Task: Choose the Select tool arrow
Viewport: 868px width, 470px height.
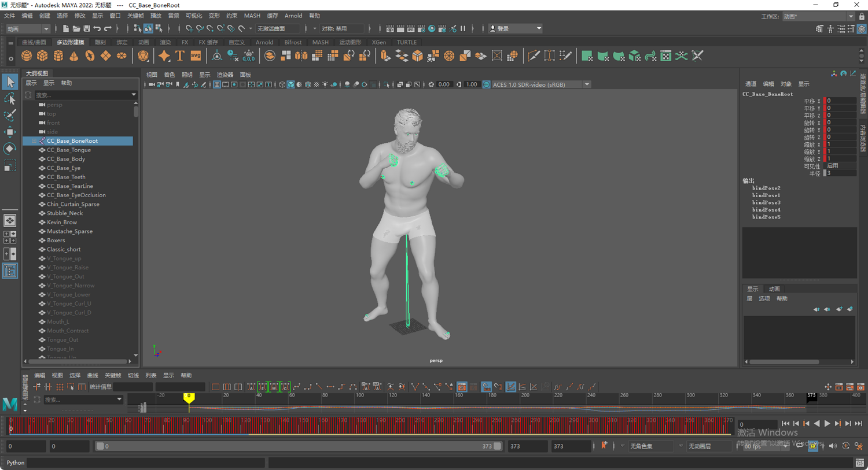Action: [x=10, y=82]
